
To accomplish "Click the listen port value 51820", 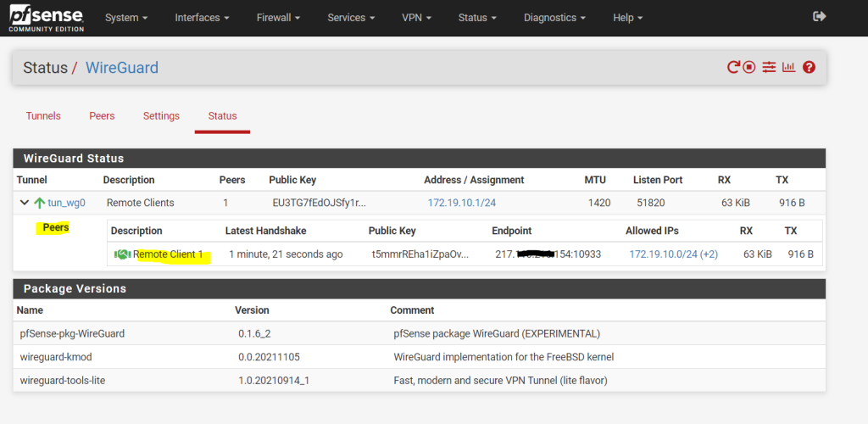I will [651, 203].
